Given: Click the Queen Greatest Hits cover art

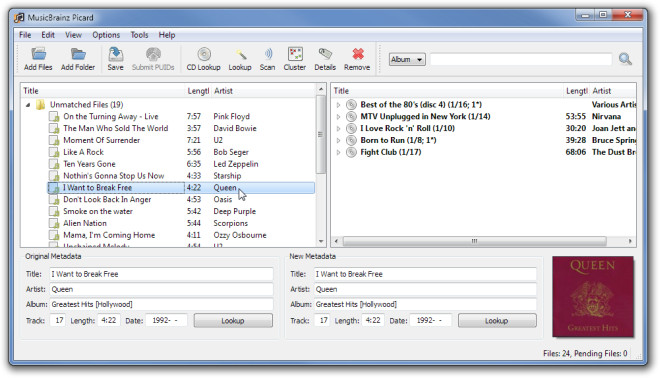Looking at the screenshot, I should (593, 297).
